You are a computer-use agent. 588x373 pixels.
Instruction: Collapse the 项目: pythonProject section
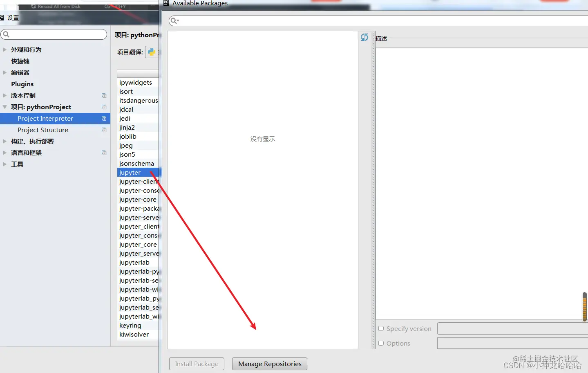pos(4,107)
